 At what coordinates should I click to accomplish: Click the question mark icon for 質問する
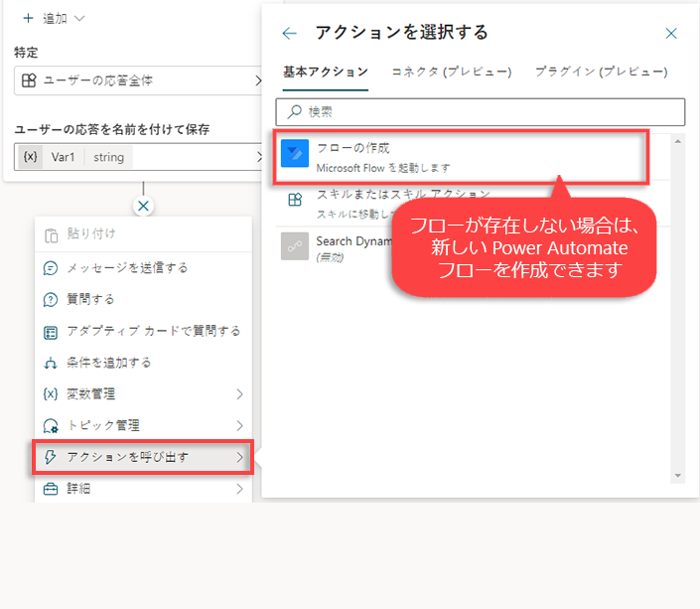coord(51,299)
